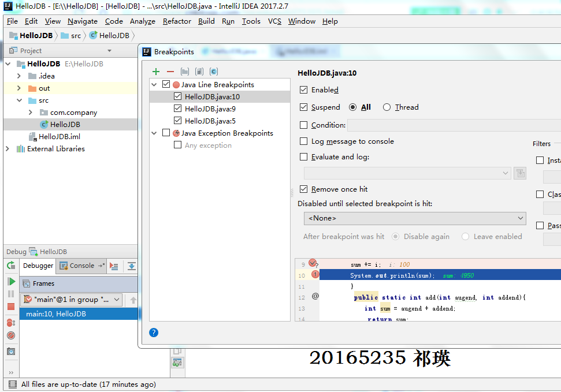Toggle Instance filters checkbox
This screenshot has height=392, width=561.
coord(540,160)
